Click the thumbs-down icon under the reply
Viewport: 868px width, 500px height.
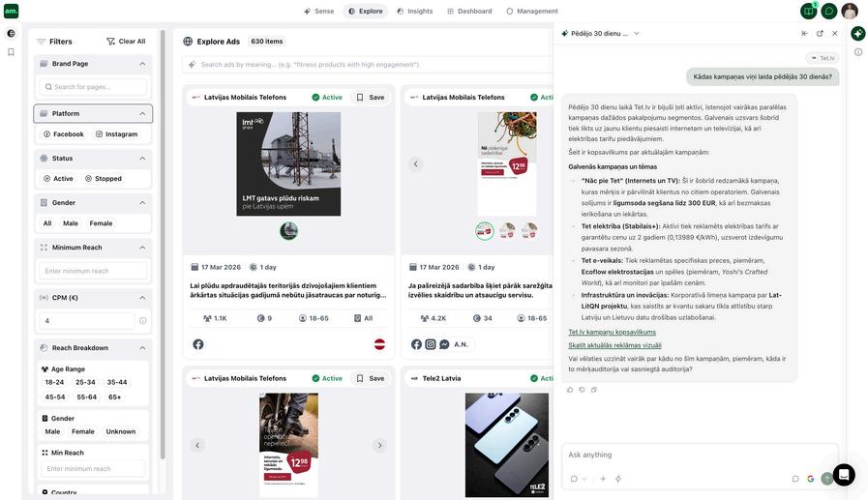(x=582, y=390)
